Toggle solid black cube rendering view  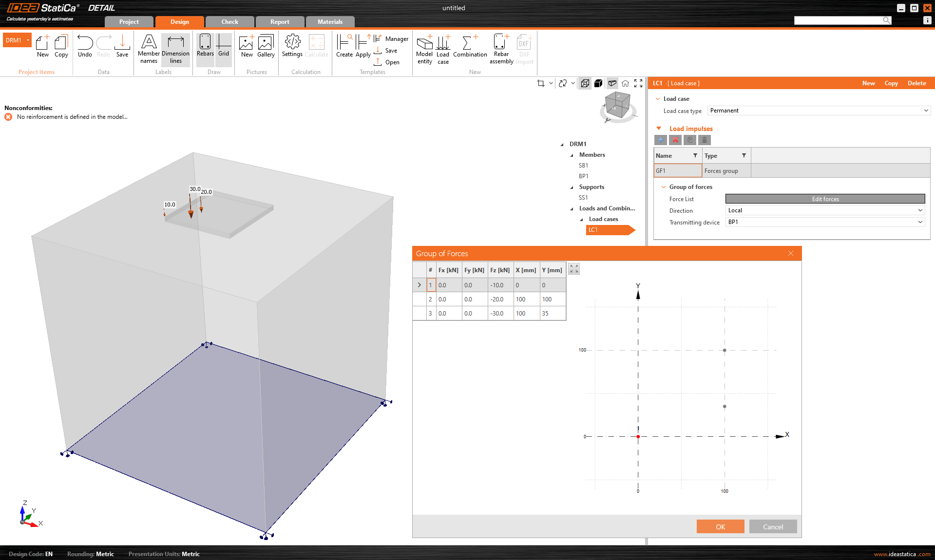click(x=598, y=83)
